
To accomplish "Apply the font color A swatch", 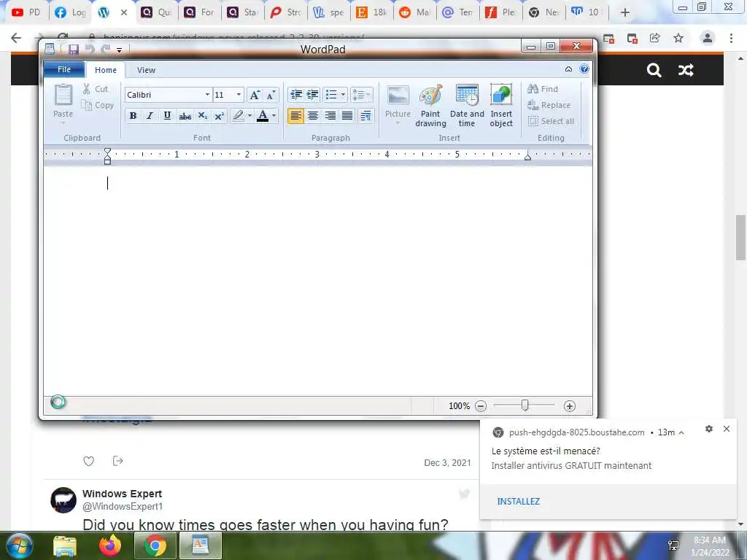I will 263,116.
